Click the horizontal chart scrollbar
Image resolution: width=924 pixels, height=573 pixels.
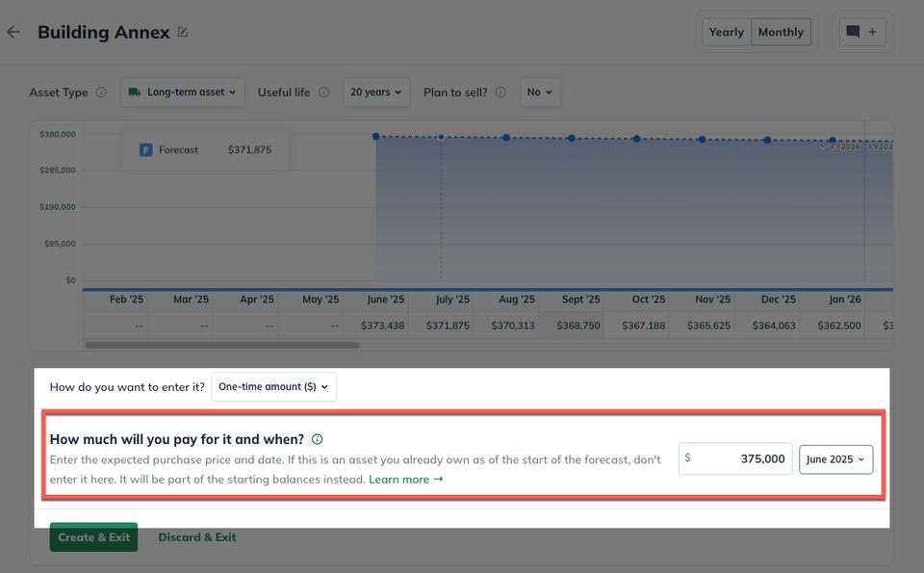tap(222, 345)
